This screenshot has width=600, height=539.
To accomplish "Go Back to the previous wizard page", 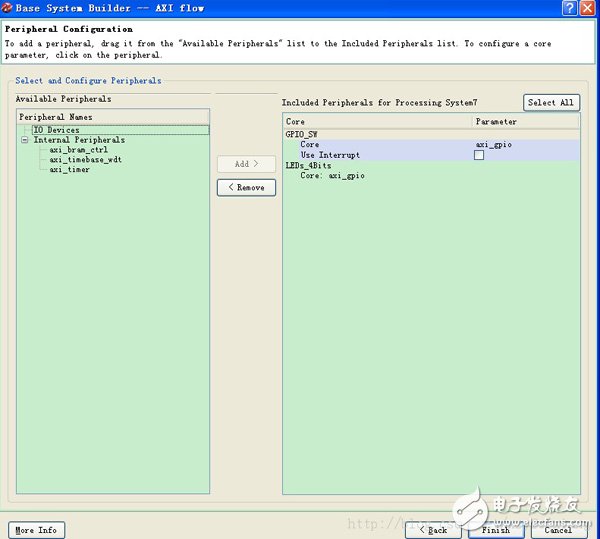I will pos(433,530).
